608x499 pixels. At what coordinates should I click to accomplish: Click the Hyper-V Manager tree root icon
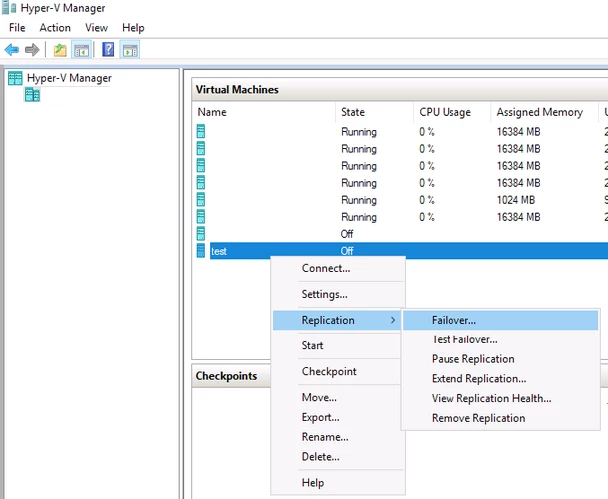click(16, 78)
